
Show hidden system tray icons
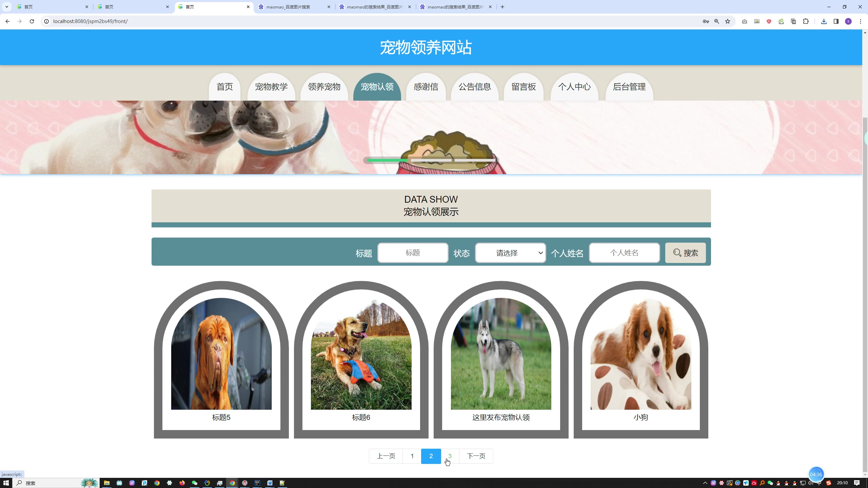705,483
